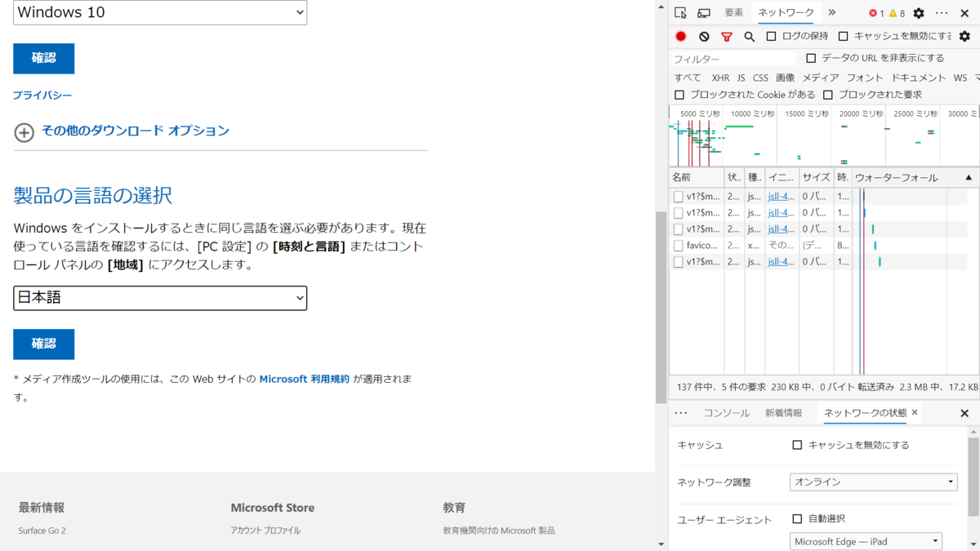Expand その他のダウンロード オプション section
This screenshot has height=551, width=980.
136,131
